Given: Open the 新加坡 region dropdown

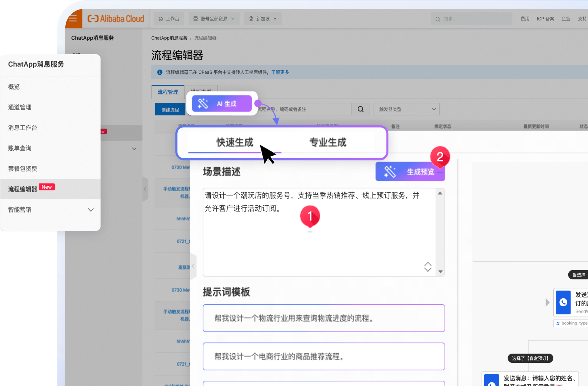Looking at the screenshot, I should point(263,19).
